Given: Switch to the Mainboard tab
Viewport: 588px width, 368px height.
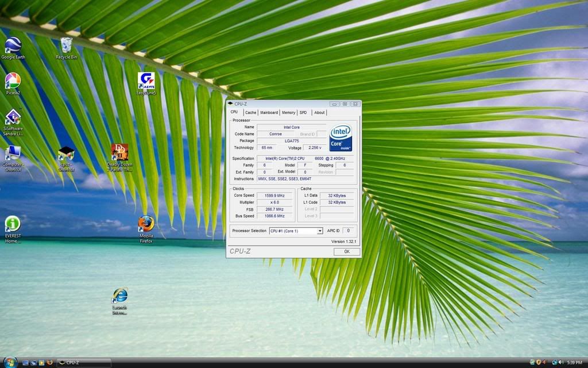Looking at the screenshot, I should [269, 113].
